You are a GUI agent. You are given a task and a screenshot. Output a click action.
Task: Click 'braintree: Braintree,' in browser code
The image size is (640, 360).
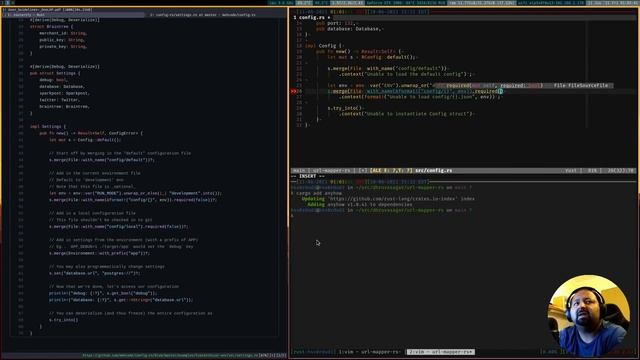coord(64,107)
